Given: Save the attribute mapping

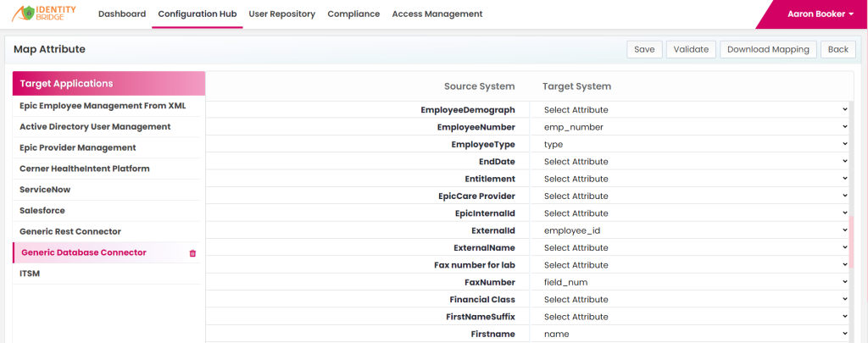Looking at the screenshot, I should click(644, 49).
